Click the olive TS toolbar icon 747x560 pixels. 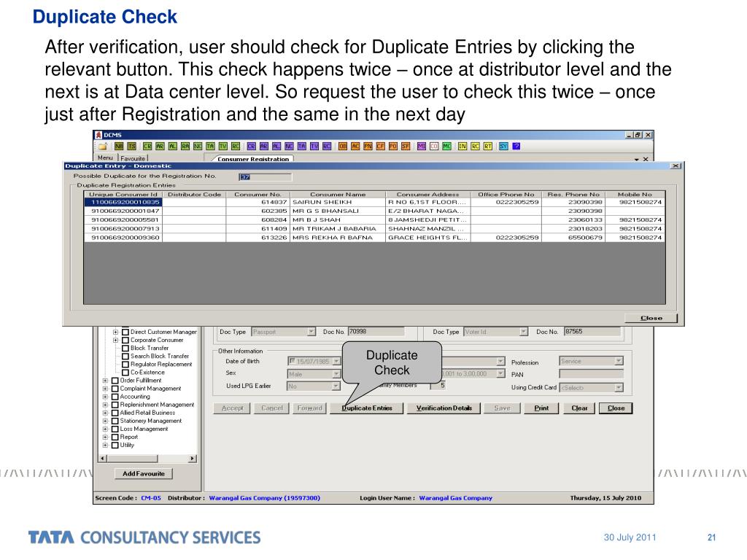[131, 146]
